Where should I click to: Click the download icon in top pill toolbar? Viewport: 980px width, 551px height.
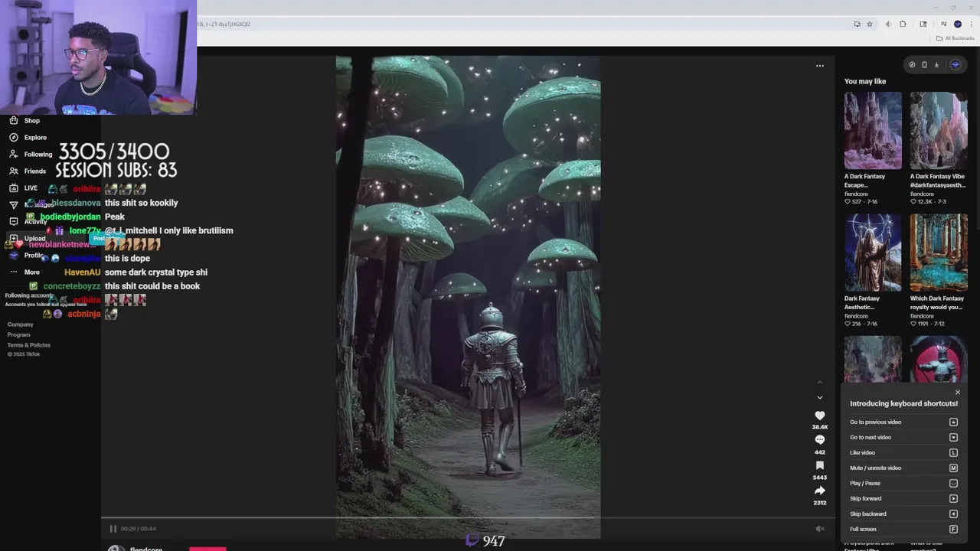pyautogui.click(x=936, y=65)
